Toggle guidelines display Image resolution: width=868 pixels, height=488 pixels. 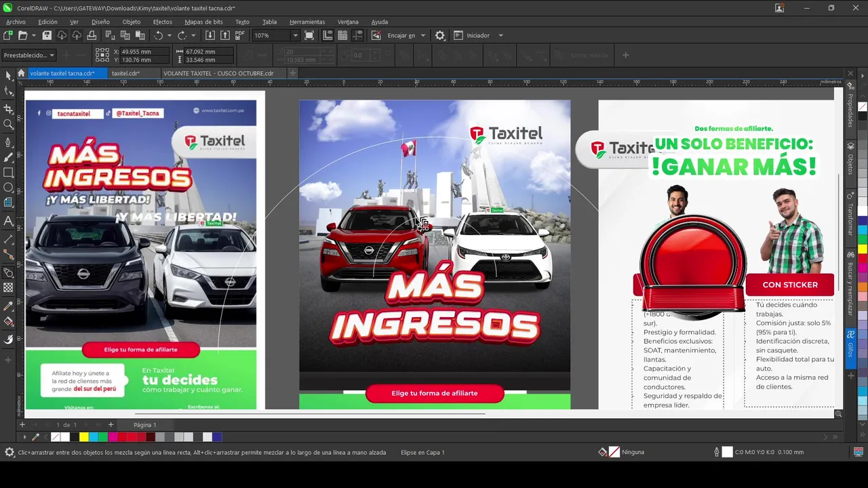click(x=357, y=35)
